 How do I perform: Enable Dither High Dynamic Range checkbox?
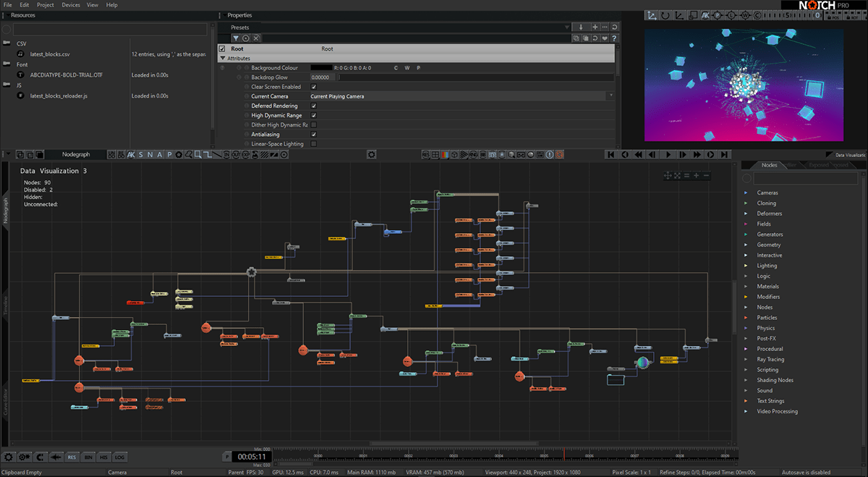click(313, 124)
